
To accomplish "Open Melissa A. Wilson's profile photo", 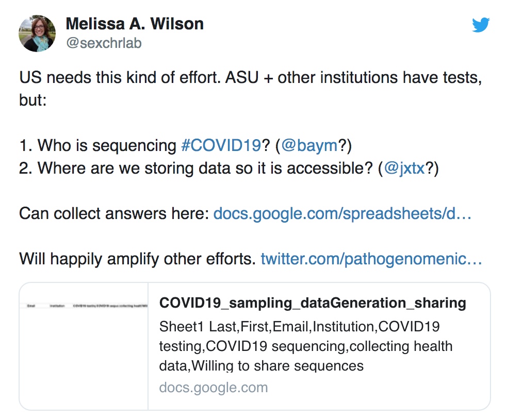I will pos(38,33).
